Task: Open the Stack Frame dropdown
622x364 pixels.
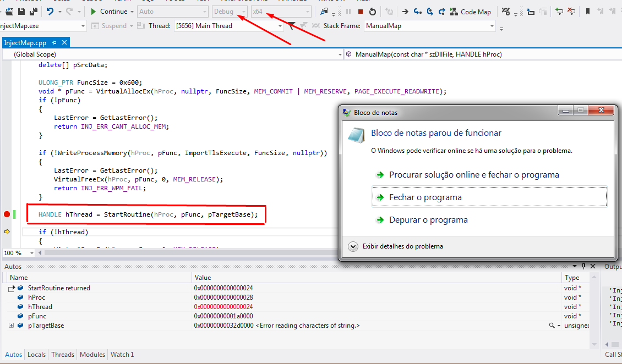Action: coord(492,26)
